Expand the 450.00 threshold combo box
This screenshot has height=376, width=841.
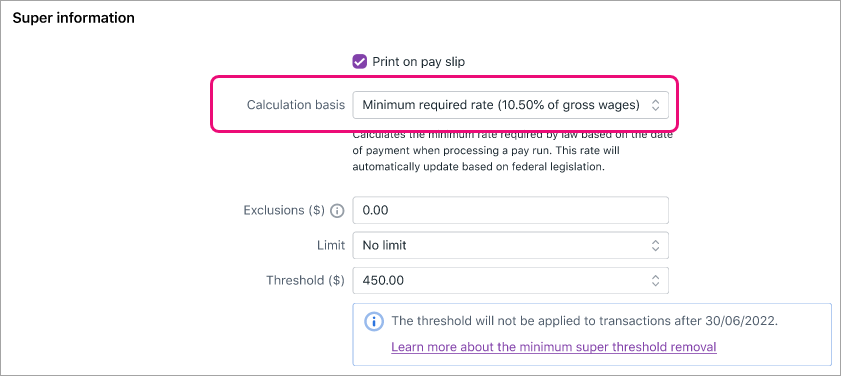click(x=510, y=281)
